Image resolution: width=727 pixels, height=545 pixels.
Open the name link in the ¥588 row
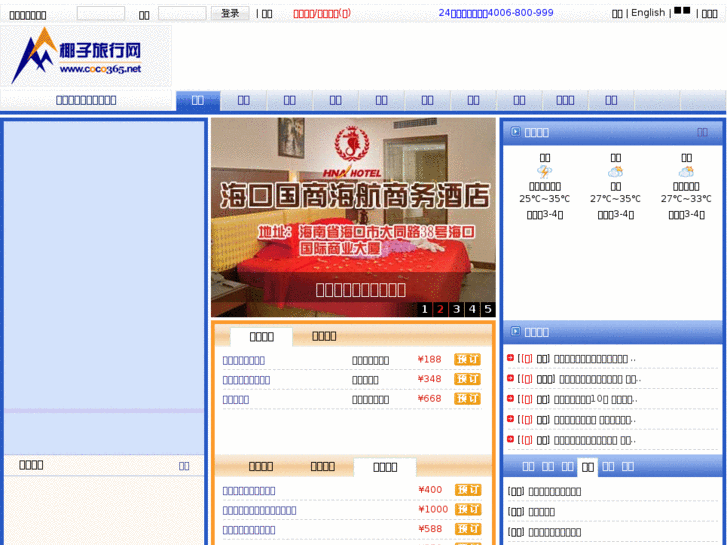249,530
